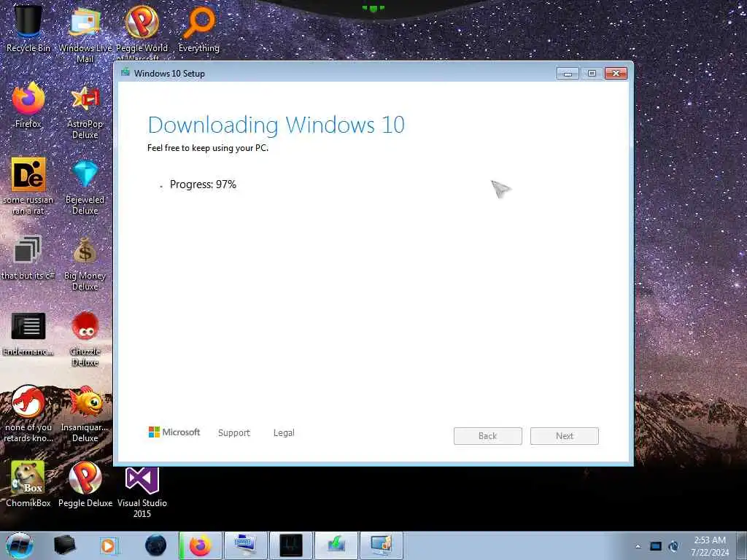Open Windows Live Mail desktop shortcut
Image resolution: width=747 pixels, height=560 pixels.
point(85,34)
